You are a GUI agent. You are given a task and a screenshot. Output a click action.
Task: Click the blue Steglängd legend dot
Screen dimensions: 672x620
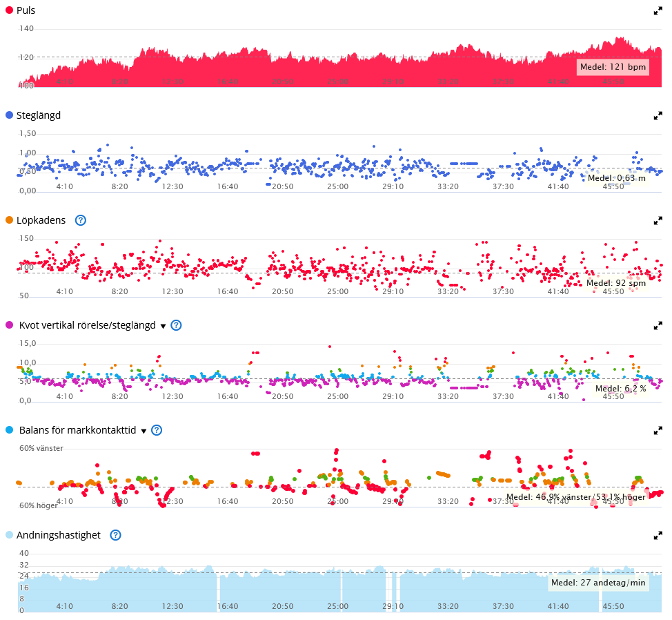9,115
